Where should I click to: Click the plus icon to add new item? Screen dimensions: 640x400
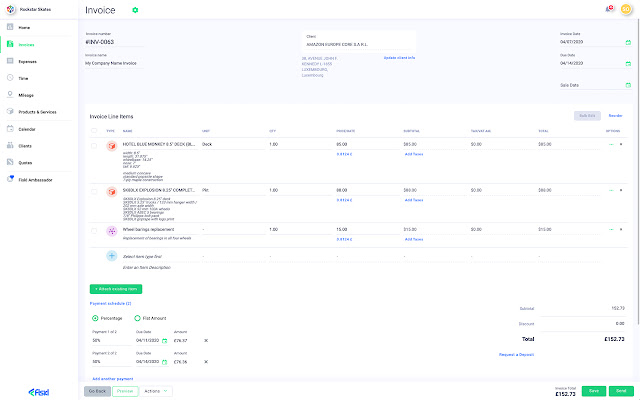click(x=111, y=257)
